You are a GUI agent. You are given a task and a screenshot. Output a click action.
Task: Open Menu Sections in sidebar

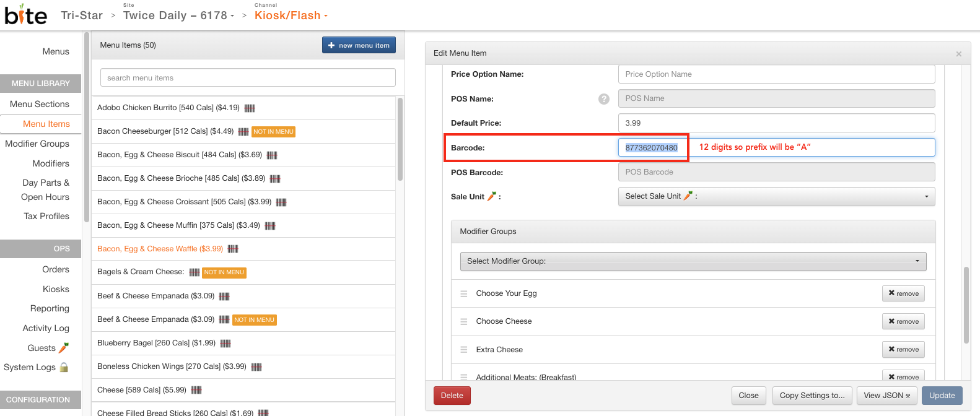(40, 104)
